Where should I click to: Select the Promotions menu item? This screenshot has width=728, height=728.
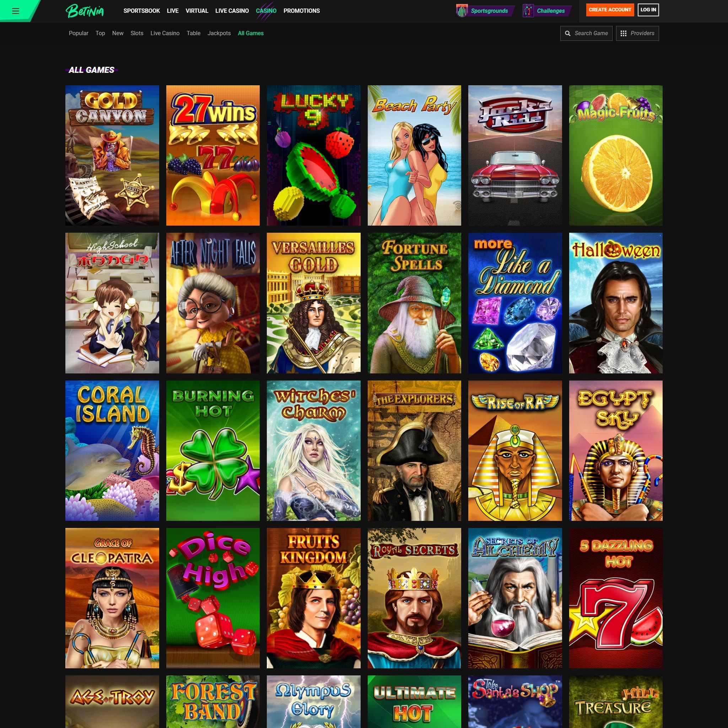click(301, 11)
